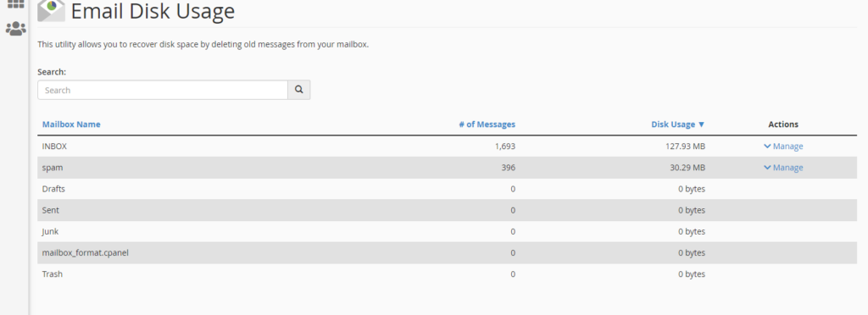
Task: Select the Sent mailbox name
Action: tap(50, 210)
